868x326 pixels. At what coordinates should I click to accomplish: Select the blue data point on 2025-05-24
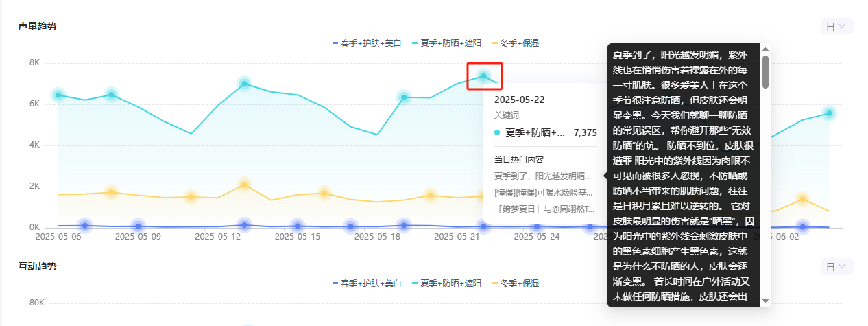point(537,226)
